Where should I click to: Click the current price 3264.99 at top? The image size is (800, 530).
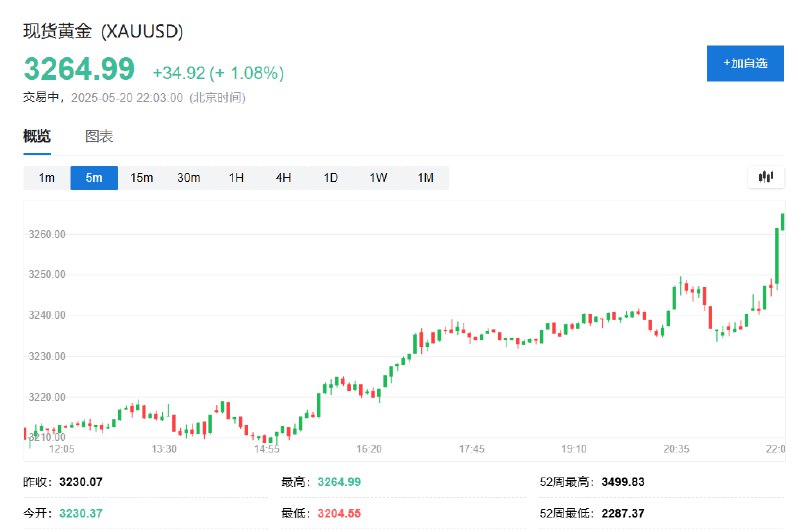(79, 69)
